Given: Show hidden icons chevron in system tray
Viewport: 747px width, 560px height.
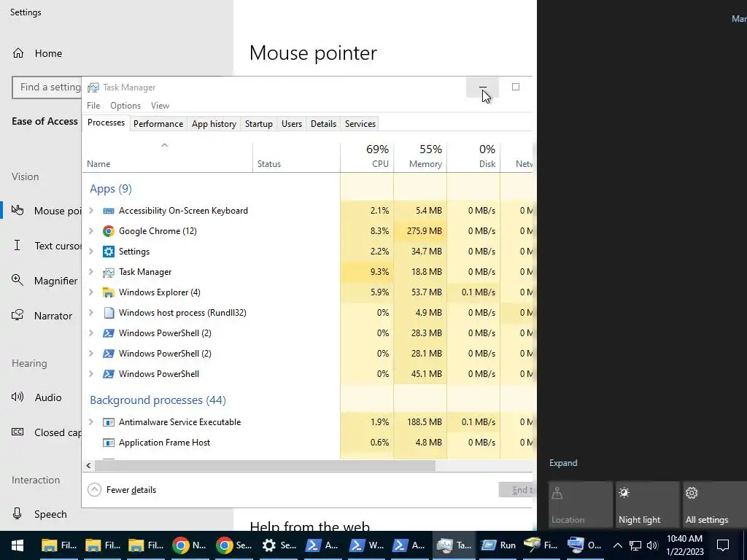Looking at the screenshot, I should coord(617,545).
